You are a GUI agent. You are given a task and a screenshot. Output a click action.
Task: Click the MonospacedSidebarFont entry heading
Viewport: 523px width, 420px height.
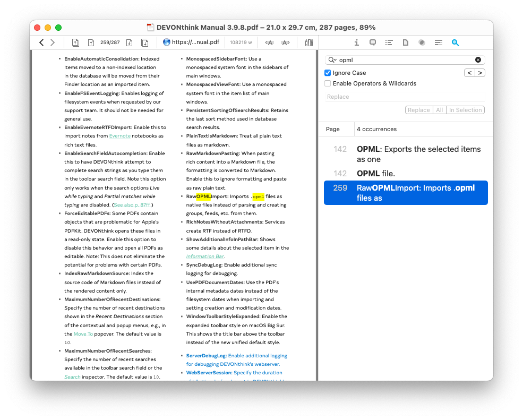click(x=217, y=59)
